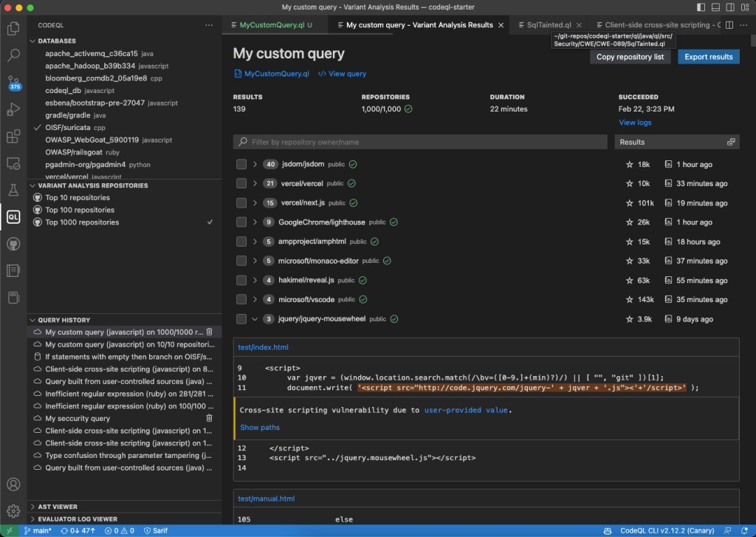
Task: Switch to the MyCustomQuery.ql tab
Action: pyautogui.click(x=271, y=24)
